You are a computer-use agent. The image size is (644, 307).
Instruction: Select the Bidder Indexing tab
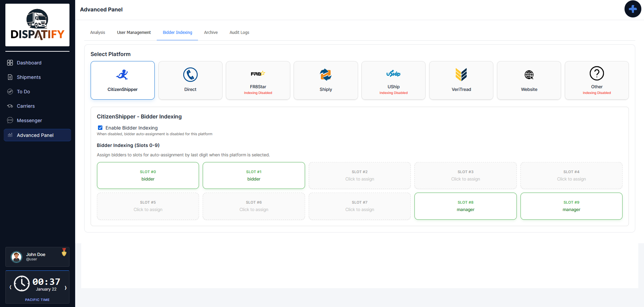[x=178, y=33]
